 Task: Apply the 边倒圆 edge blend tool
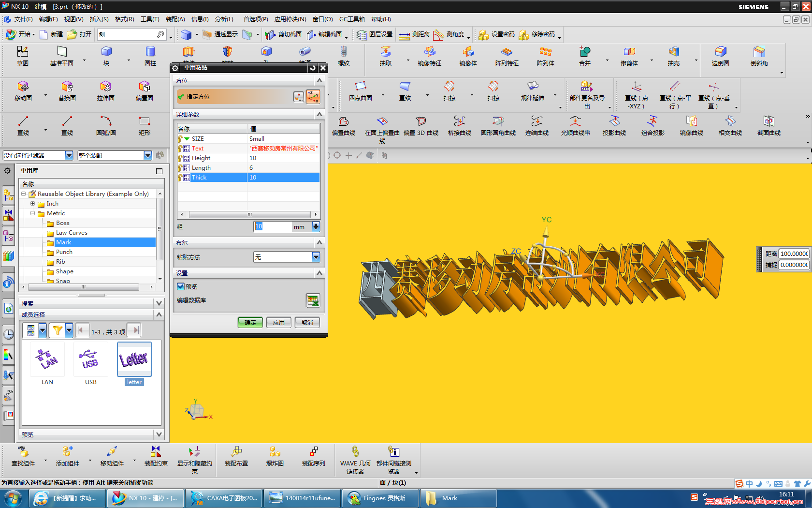[721, 56]
